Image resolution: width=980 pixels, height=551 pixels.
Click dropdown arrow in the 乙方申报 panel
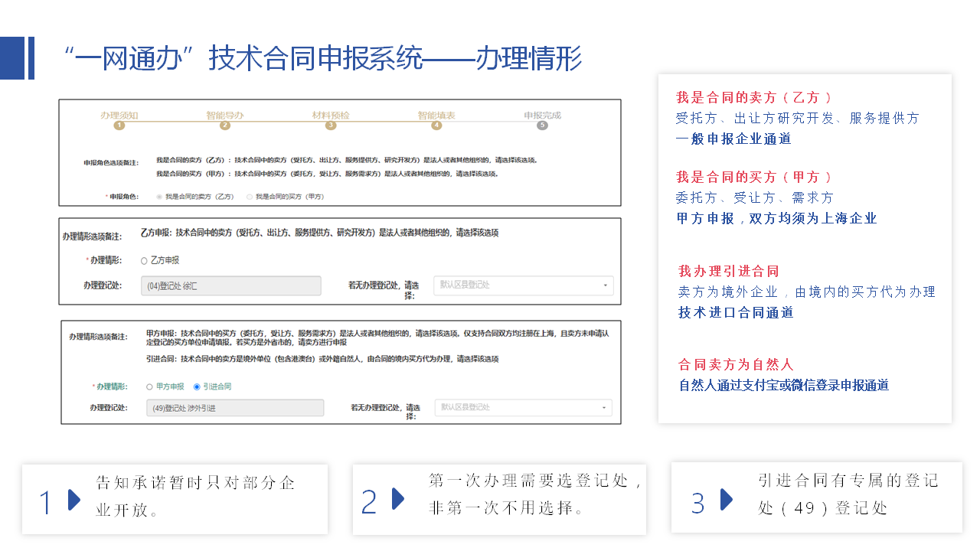pos(605,285)
